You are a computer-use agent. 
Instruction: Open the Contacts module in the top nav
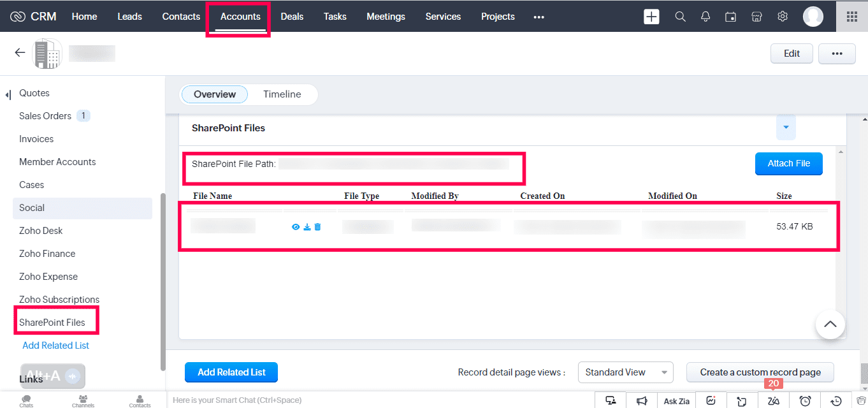(x=181, y=17)
